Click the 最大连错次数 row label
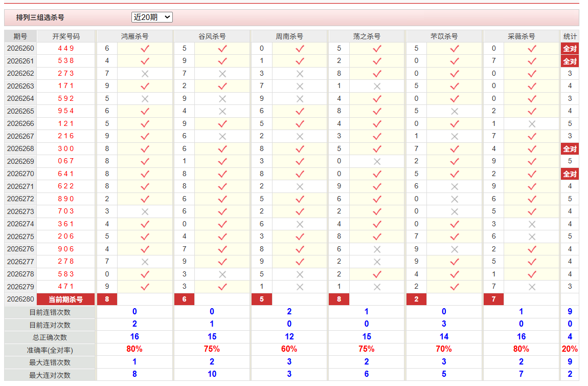 coord(50,363)
